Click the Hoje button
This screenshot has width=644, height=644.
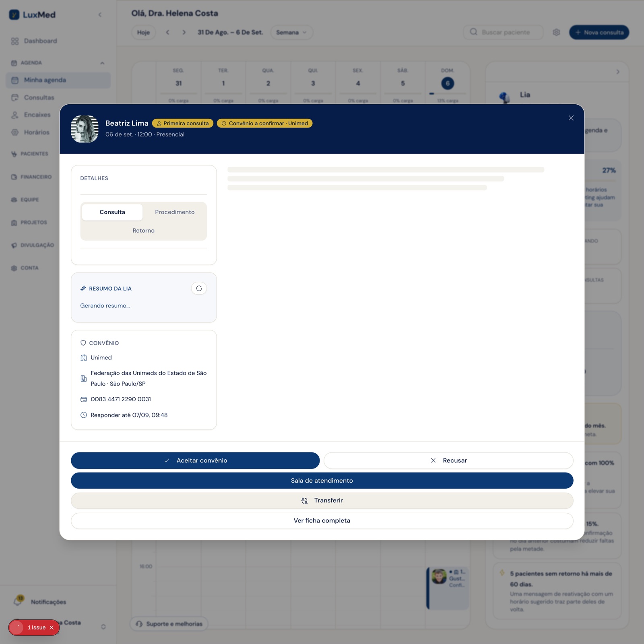tap(143, 32)
